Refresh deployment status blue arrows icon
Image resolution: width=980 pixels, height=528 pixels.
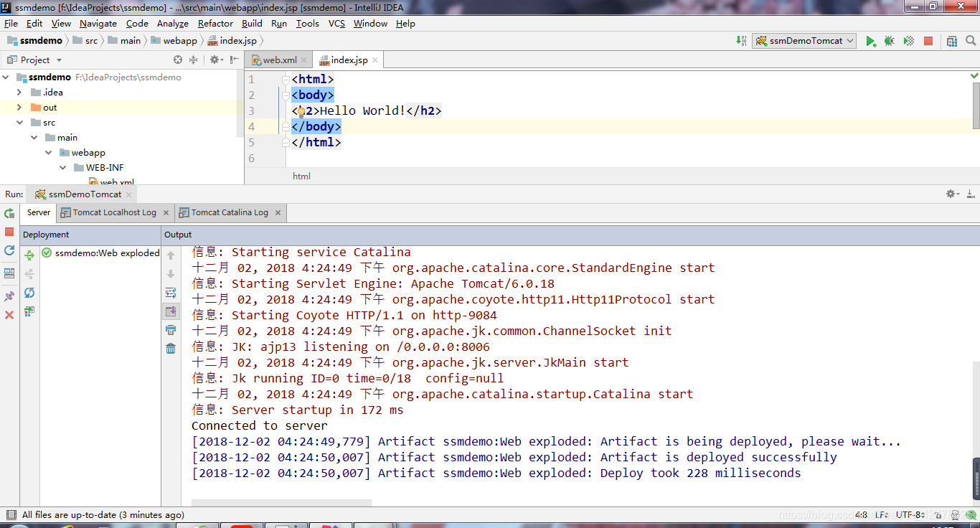coord(29,293)
